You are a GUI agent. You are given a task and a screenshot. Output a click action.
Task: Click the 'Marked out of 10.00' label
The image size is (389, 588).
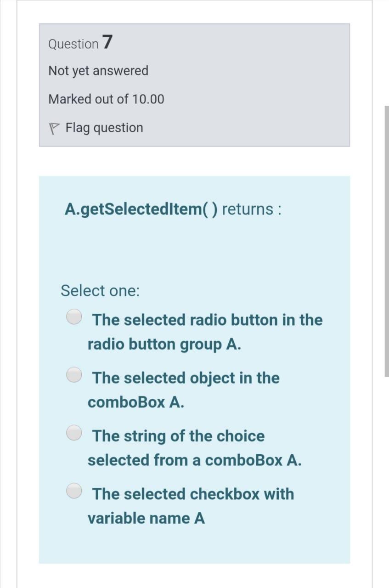[106, 99]
